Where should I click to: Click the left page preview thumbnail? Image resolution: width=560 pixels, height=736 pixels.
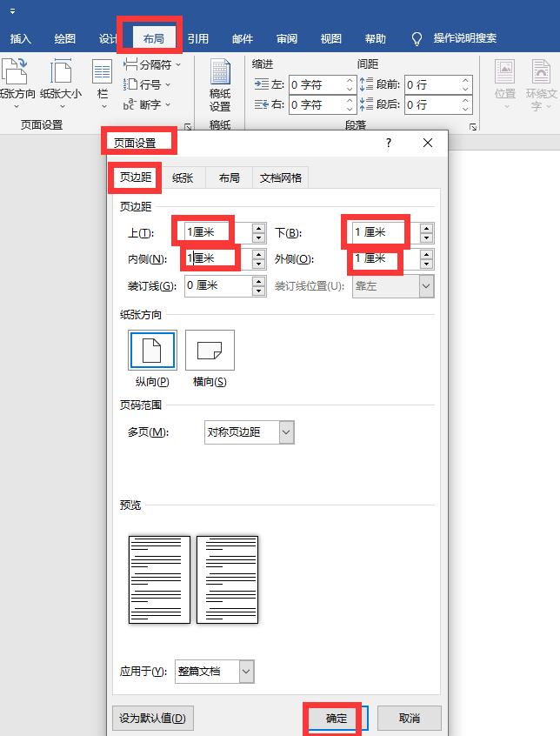159,579
